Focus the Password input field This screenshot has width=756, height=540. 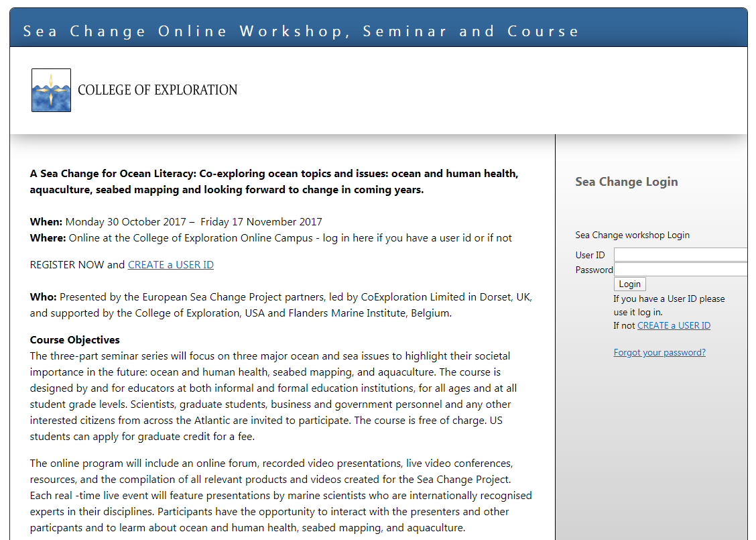click(681, 269)
